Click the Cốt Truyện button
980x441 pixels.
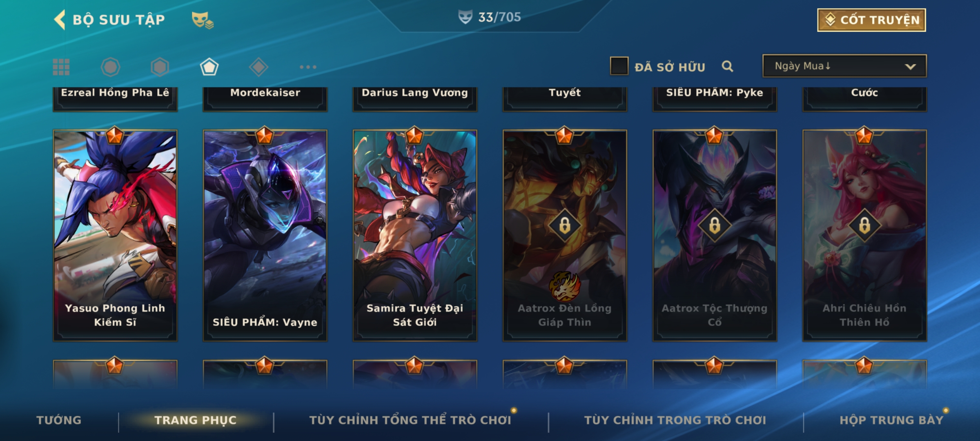click(871, 20)
